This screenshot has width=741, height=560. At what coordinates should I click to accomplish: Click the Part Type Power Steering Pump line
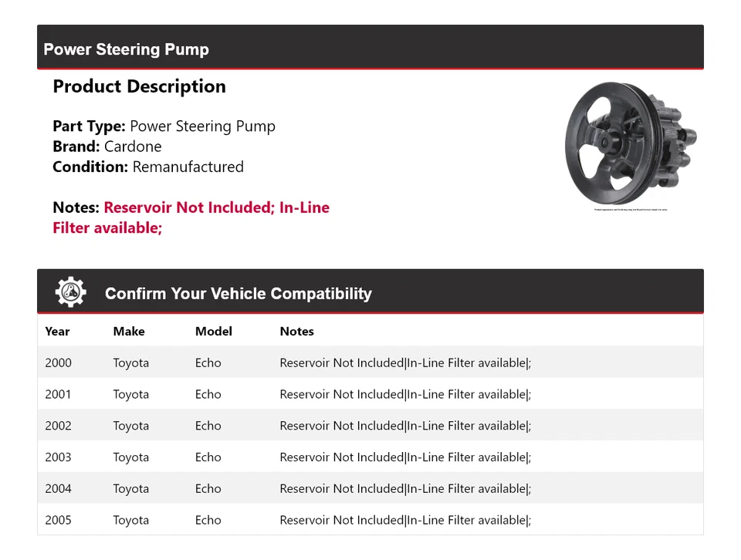[x=164, y=127]
